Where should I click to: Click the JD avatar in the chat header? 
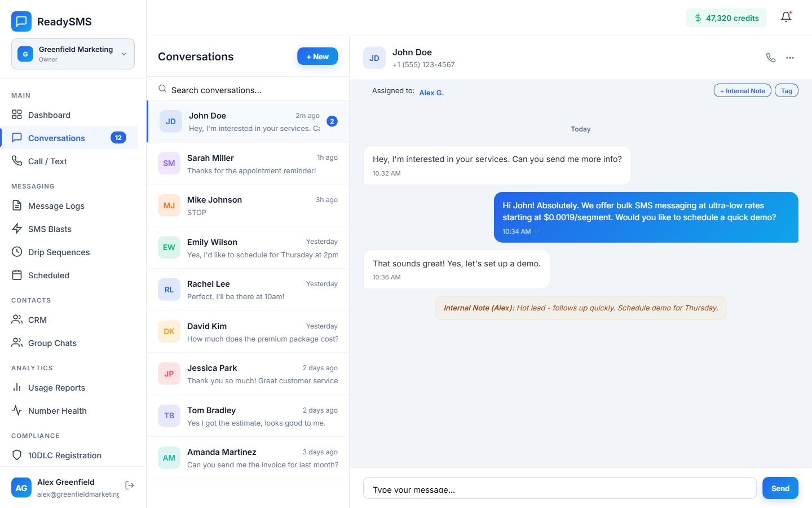click(374, 58)
